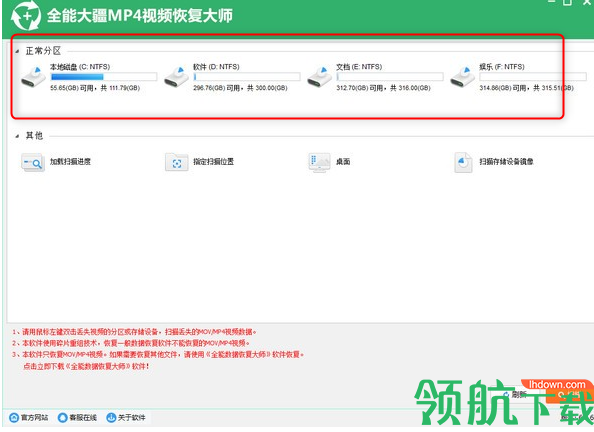Select the 软件 D: drive icon
Screen dimensions: 594x432
pos(176,77)
